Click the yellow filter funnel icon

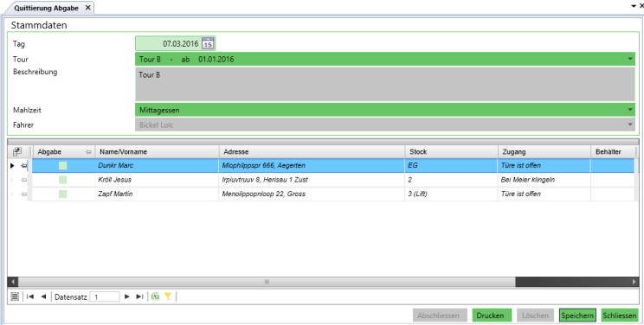pyautogui.click(x=168, y=296)
